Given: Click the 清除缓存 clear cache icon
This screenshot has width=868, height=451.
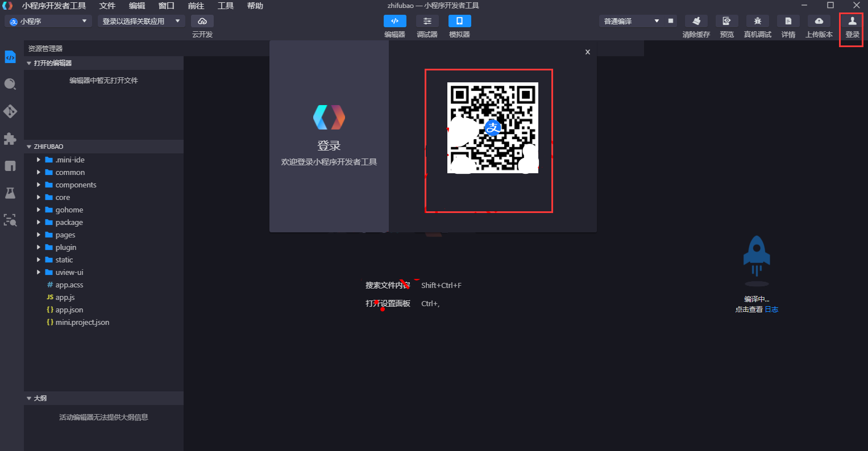Looking at the screenshot, I should [696, 21].
